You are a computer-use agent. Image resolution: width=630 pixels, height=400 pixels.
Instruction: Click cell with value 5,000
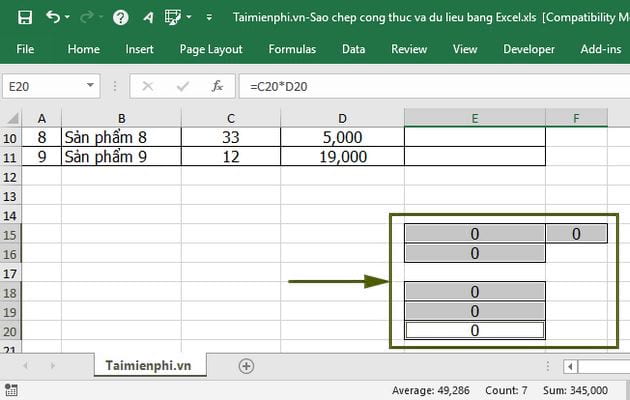click(342, 137)
